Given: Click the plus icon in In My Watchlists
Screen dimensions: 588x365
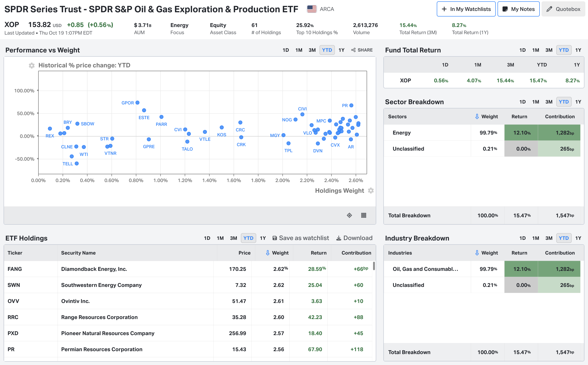Looking at the screenshot, I should click(444, 9).
